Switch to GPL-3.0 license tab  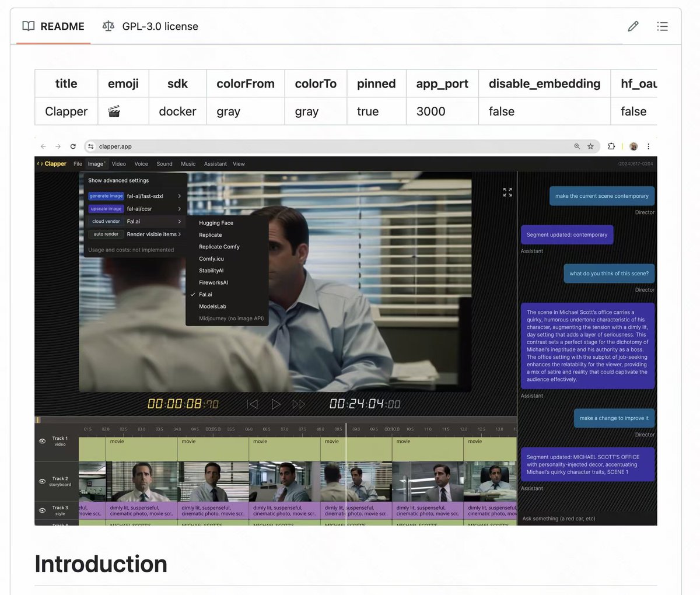pyautogui.click(x=150, y=26)
